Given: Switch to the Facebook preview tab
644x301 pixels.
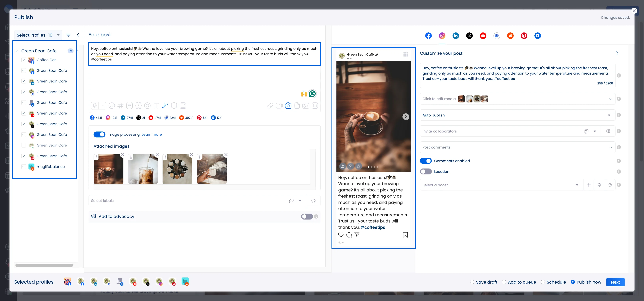Looking at the screenshot, I should tap(428, 36).
